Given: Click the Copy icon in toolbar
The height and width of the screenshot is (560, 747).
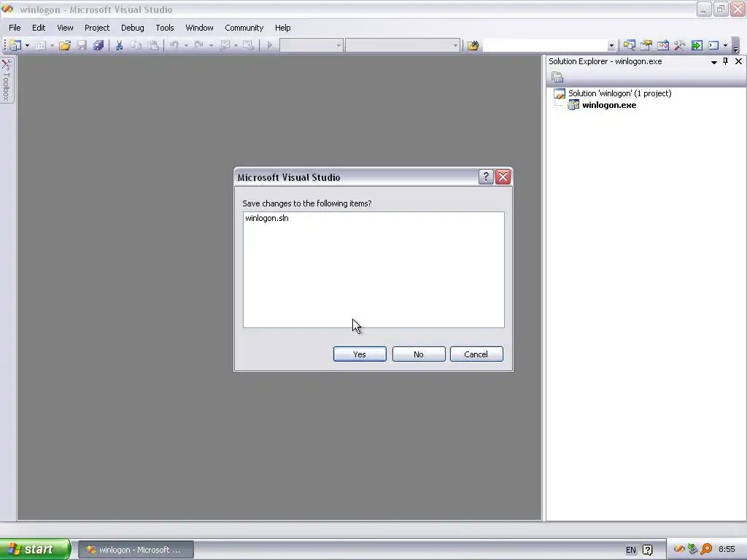Looking at the screenshot, I should pos(136,45).
